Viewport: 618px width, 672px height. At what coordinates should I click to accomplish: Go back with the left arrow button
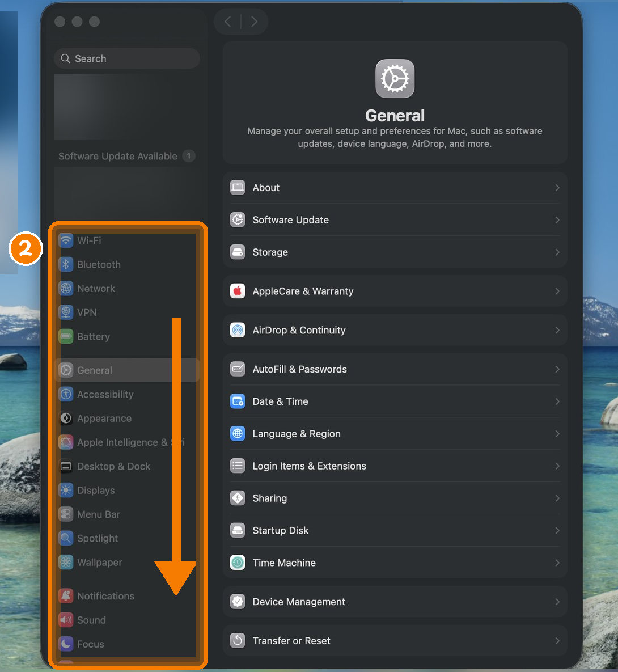click(x=228, y=22)
